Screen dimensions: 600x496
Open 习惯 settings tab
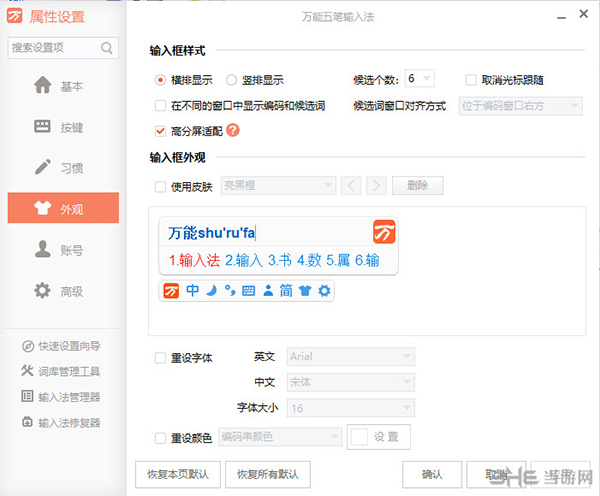(63, 168)
